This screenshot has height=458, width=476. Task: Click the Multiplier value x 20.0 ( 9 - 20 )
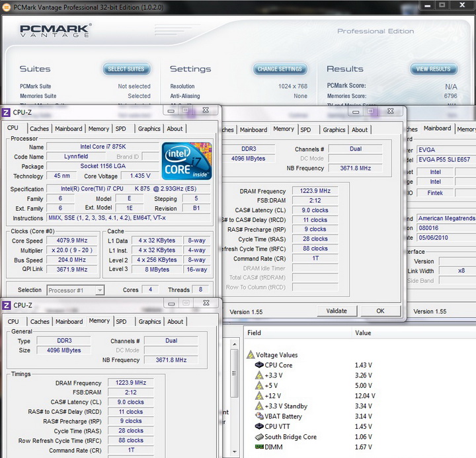tap(72, 250)
